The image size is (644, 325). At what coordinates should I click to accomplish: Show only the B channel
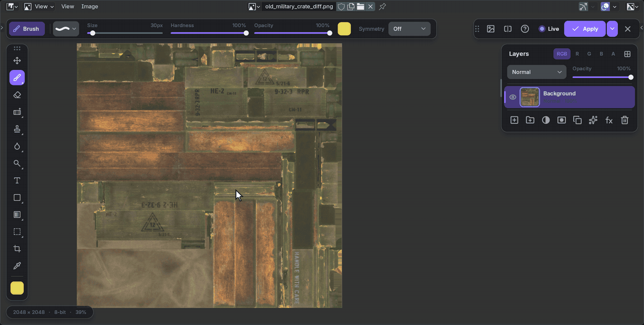point(601,54)
